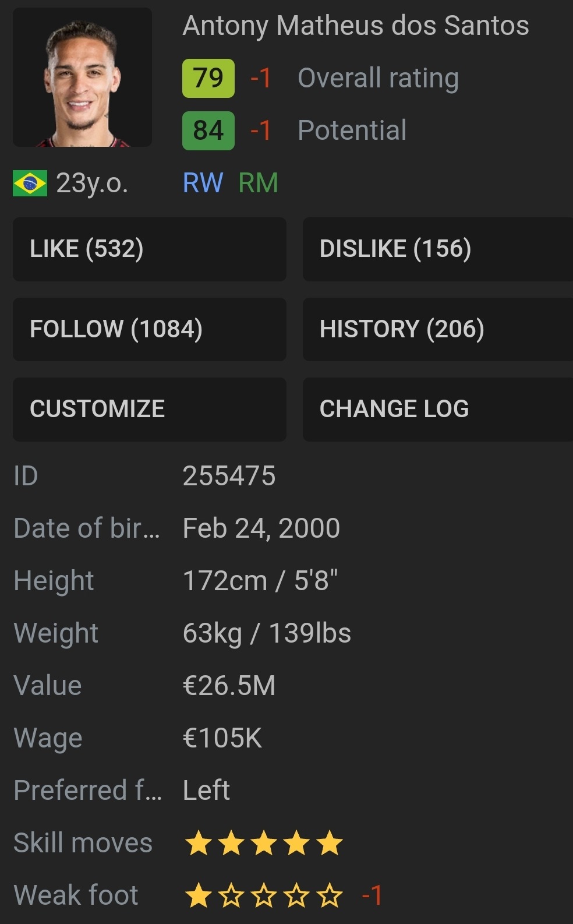Viewport: 573px width, 924px height.
Task: Click the 79 overall rating badge
Action: point(208,78)
